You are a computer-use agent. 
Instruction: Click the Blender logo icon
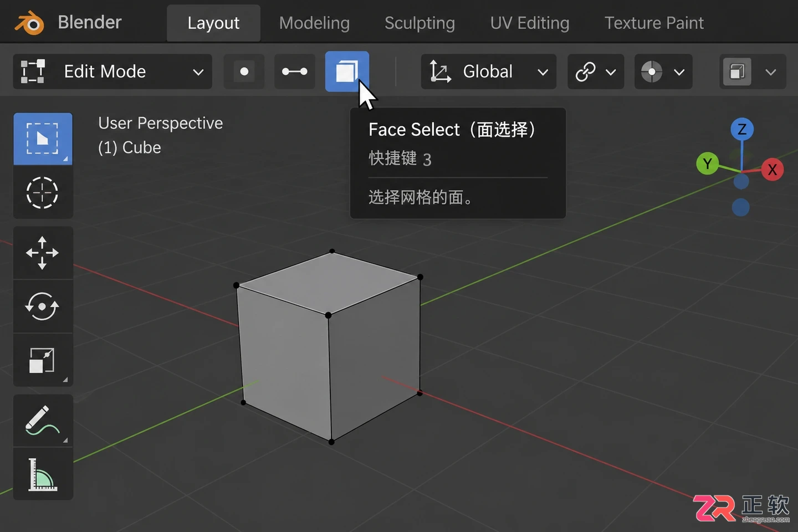click(29, 23)
